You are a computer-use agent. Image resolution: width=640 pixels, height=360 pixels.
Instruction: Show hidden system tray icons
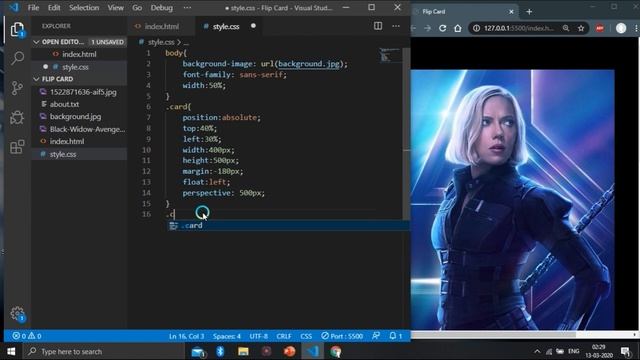click(537, 351)
